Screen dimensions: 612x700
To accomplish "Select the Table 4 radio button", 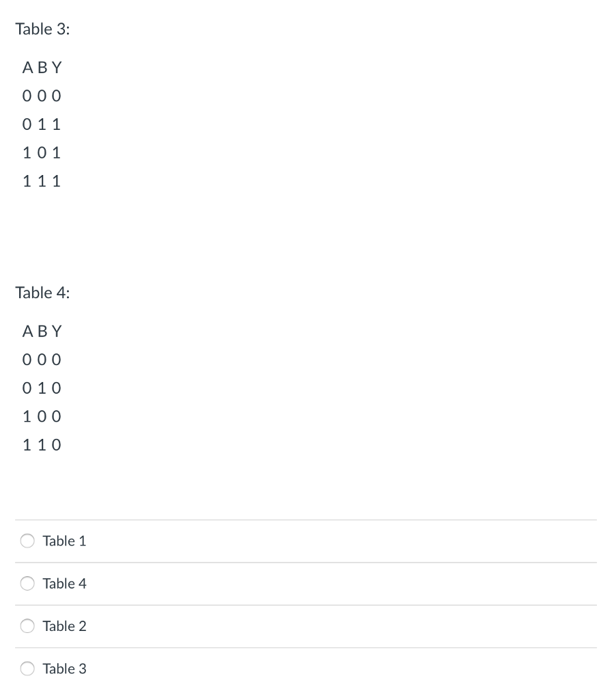I will [x=27, y=583].
